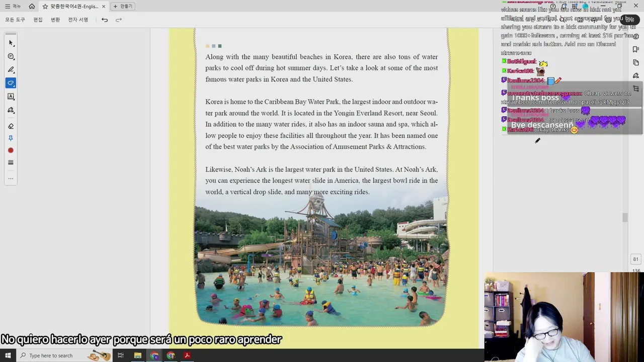Select the comment note tool
644x362 pixels.
(11, 56)
